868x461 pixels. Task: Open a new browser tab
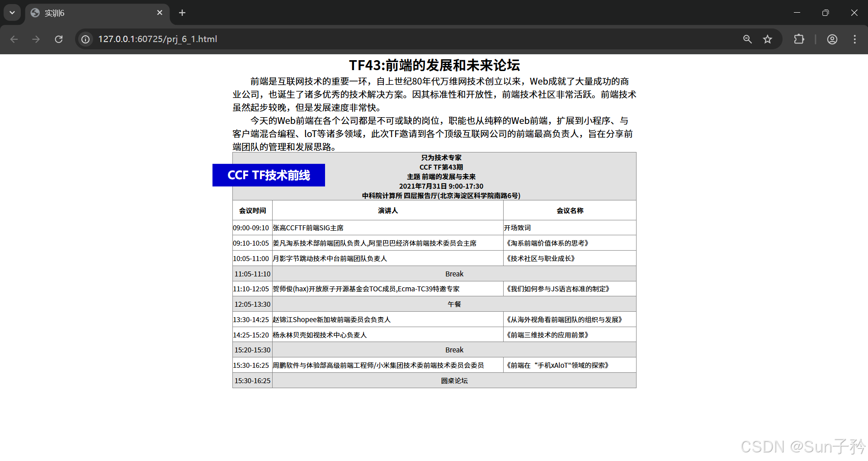pyautogui.click(x=182, y=13)
